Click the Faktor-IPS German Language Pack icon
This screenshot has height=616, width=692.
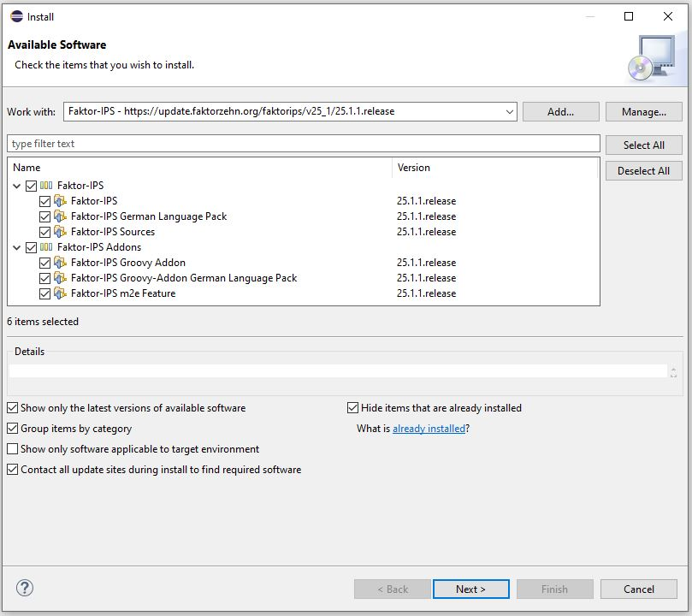pos(60,216)
